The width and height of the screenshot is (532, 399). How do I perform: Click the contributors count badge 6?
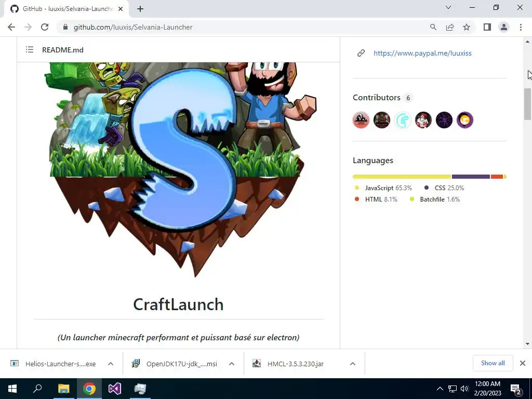point(408,98)
